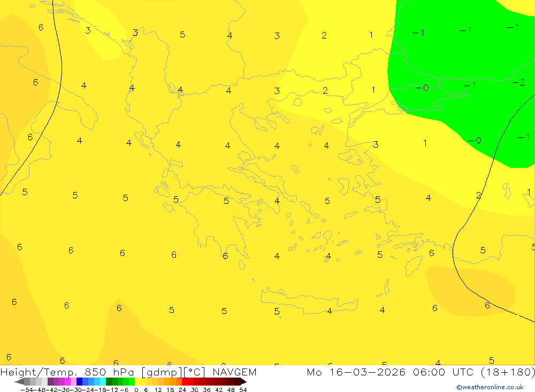
Task: Pick the cyan legend swatch above -18
Action: pos(103,381)
